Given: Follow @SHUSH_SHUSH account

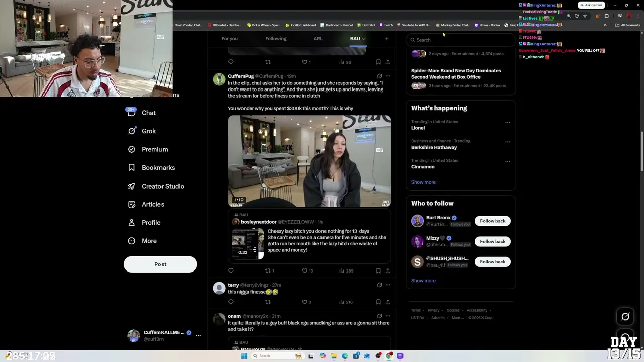Looking at the screenshot, I should coord(493,262).
